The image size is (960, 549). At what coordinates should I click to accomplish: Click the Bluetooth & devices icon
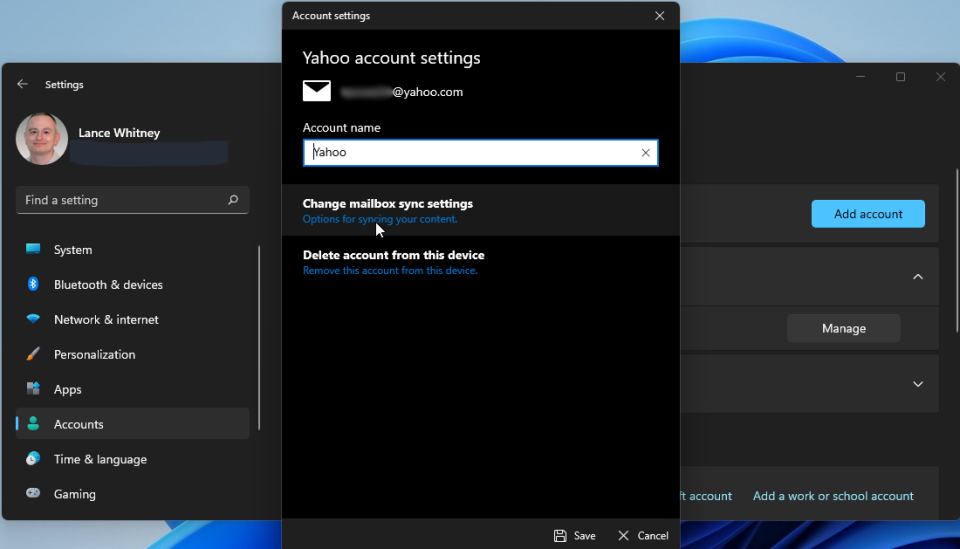[33, 285]
